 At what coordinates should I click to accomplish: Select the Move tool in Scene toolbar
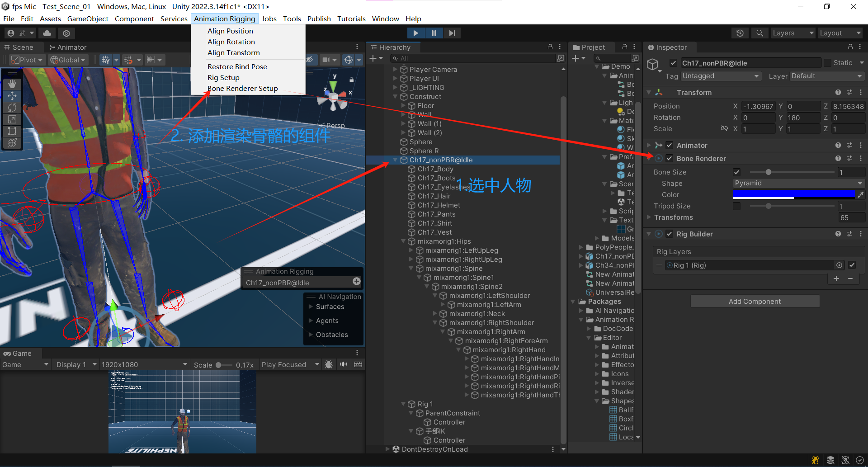(x=12, y=96)
